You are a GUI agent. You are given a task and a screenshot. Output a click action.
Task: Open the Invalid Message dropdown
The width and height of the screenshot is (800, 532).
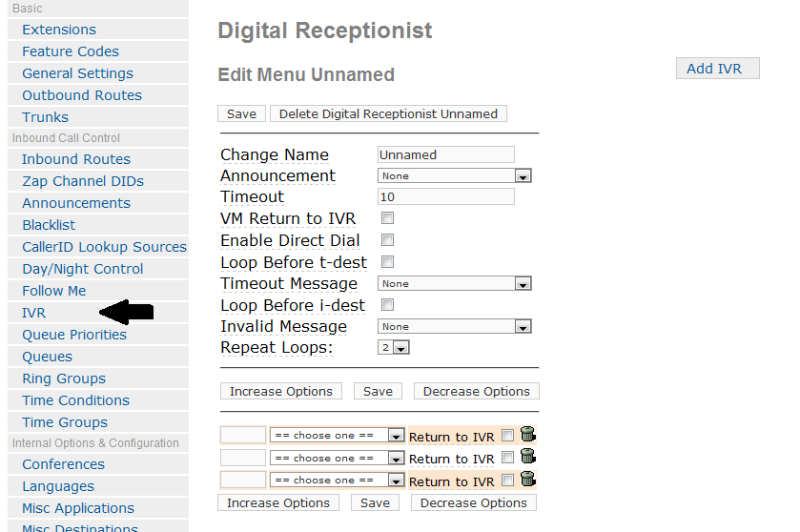pyautogui.click(x=455, y=326)
